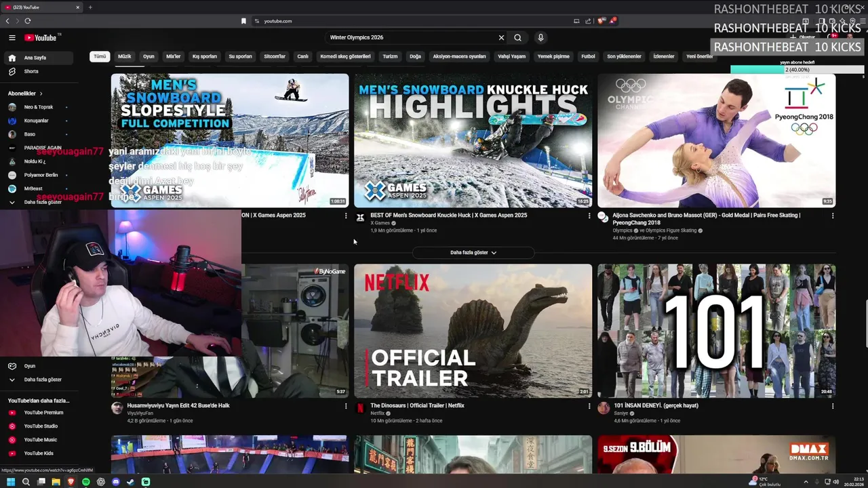868x488 pixels.
Task: Open options menu for Savchenko Massot video
Action: pyautogui.click(x=833, y=216)
